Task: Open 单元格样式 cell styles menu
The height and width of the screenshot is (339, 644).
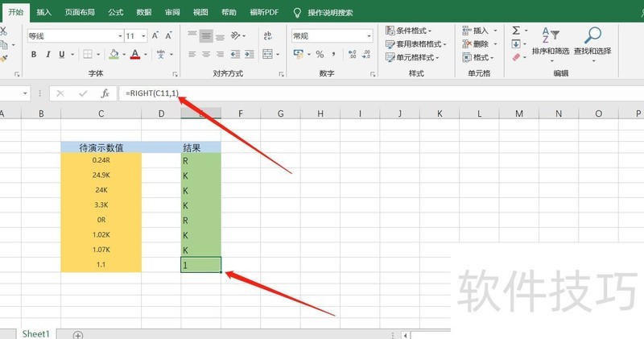Action: [412, 57]
